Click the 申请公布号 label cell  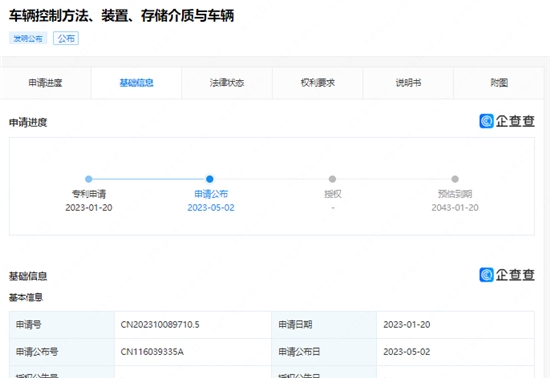(62, 352)
